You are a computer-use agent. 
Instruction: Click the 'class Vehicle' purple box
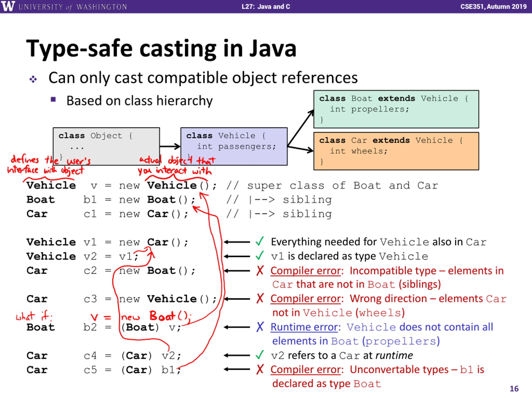coord(234,146)
